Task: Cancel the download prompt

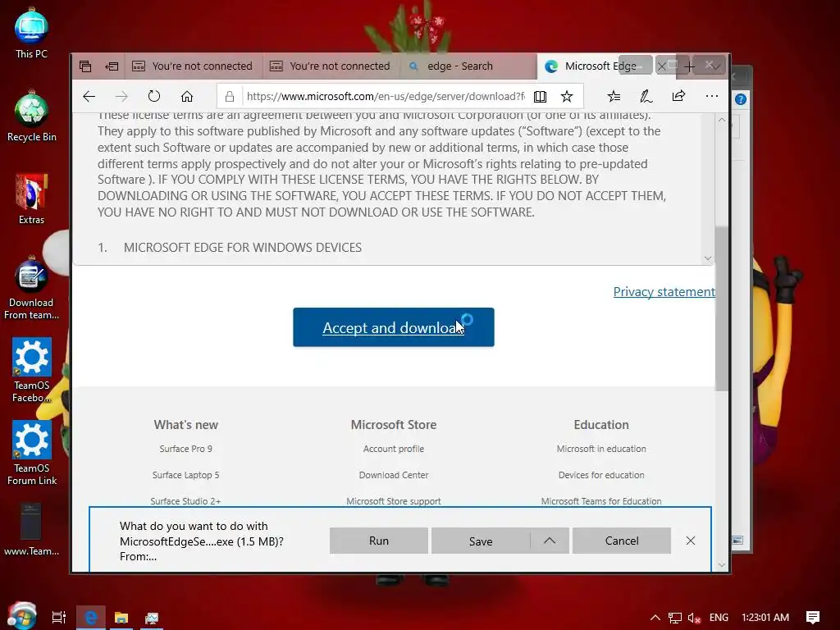Action: click(x=622, y=541)
